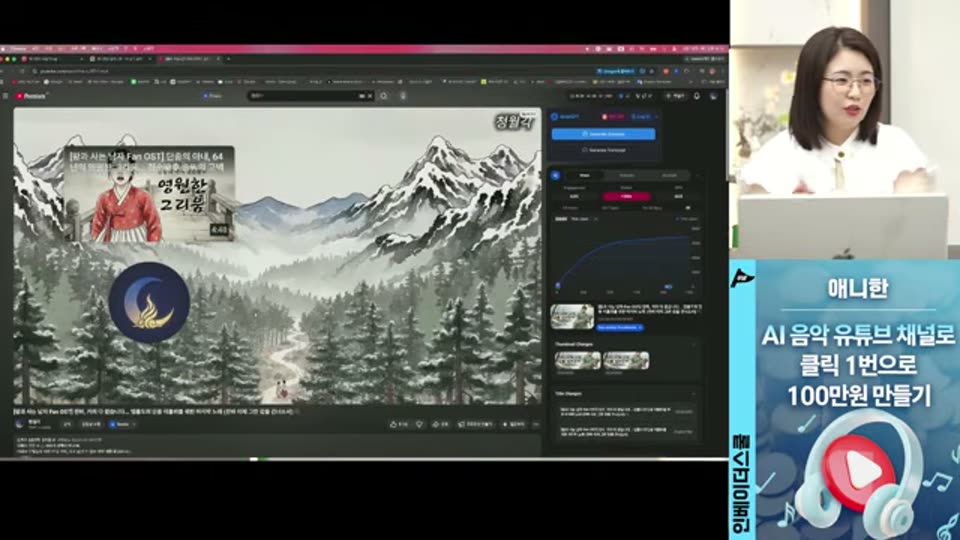The height and width of the screenshot is (540, 960).
Task: Collapse the Thumbnail Changes section
Action: (x=693, y=344)
